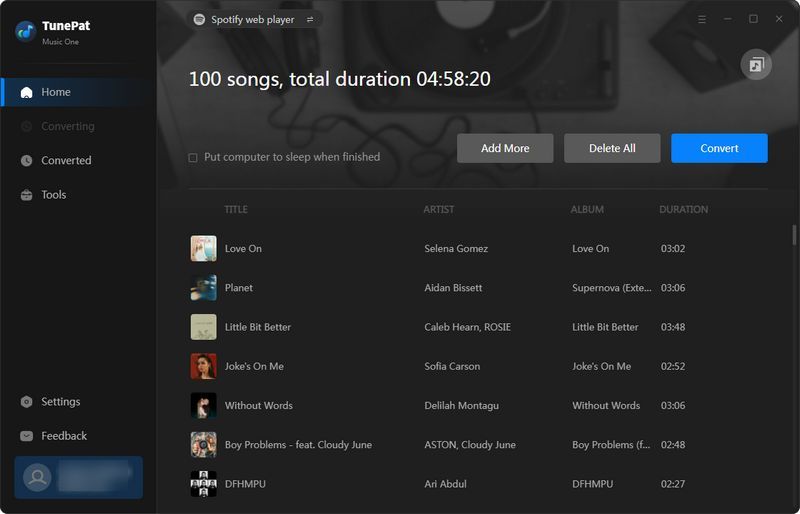Click artist 'ASTON, Cloudy June'
Viewport: 800px width, 514px height.
[x=470, y=445]
